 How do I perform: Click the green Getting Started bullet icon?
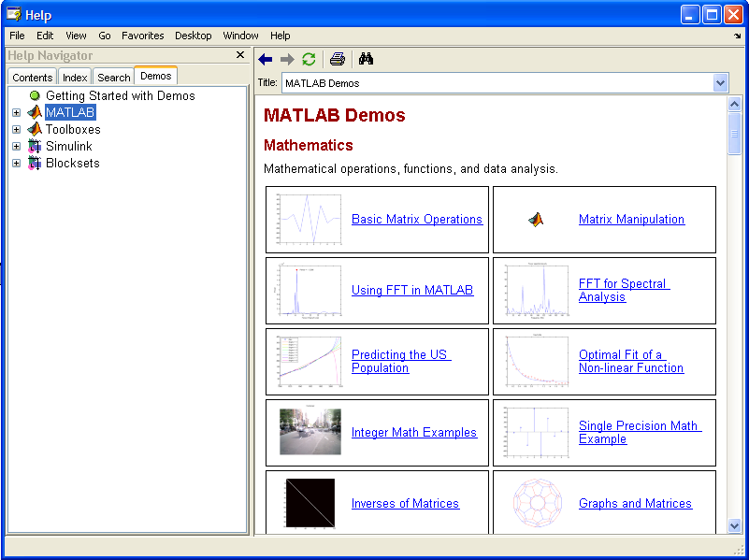tap(35, 95)
